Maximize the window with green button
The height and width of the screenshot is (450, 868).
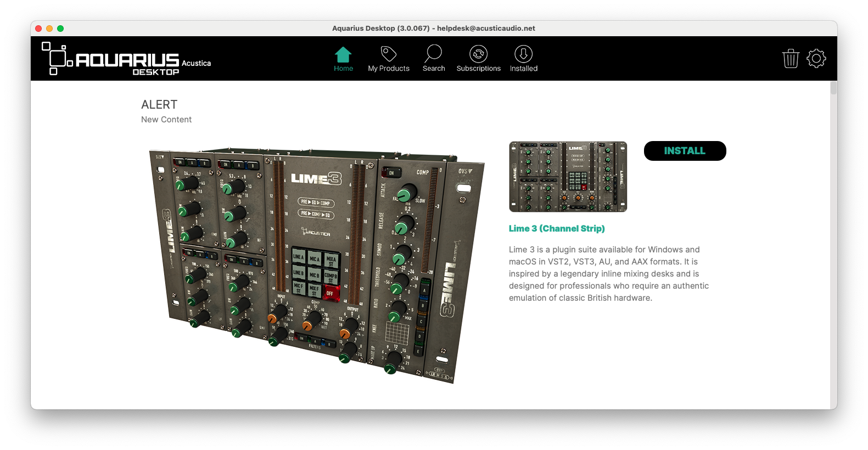(x=60, y=29)
